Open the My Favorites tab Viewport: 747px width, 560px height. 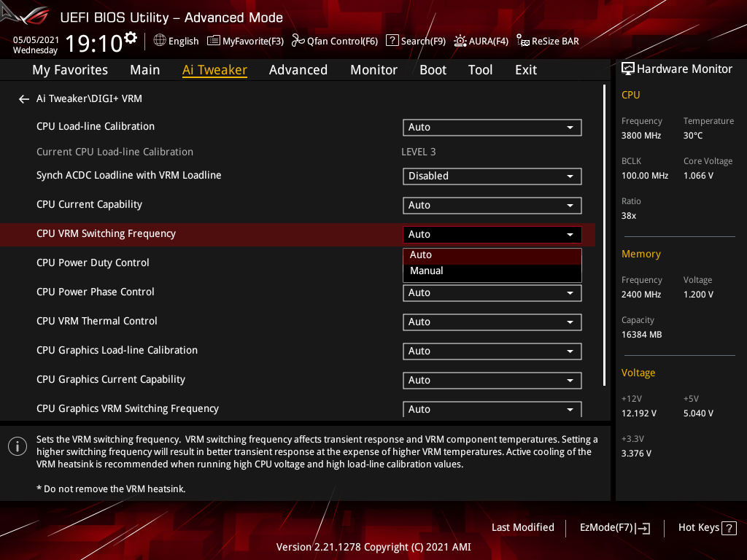[70, 70]
